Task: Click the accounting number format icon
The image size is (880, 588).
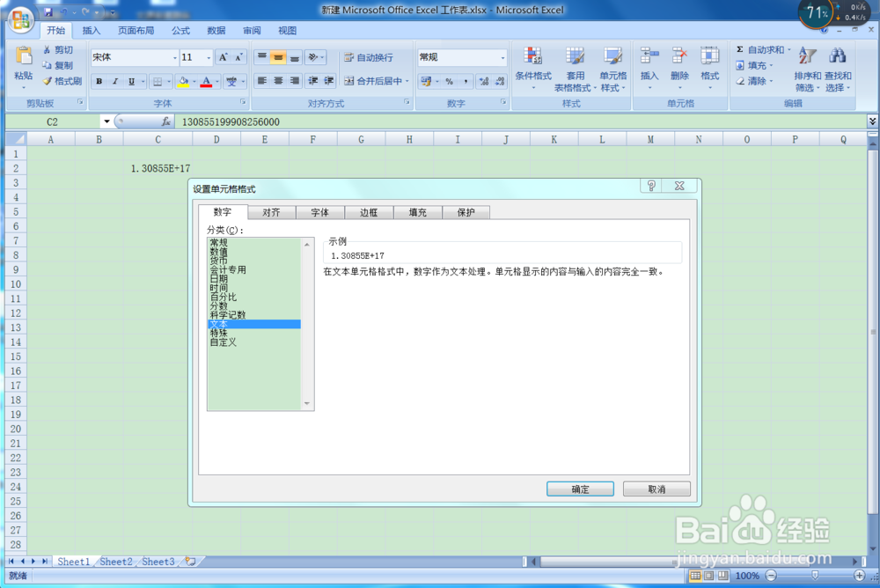Action: click(426, 82)
